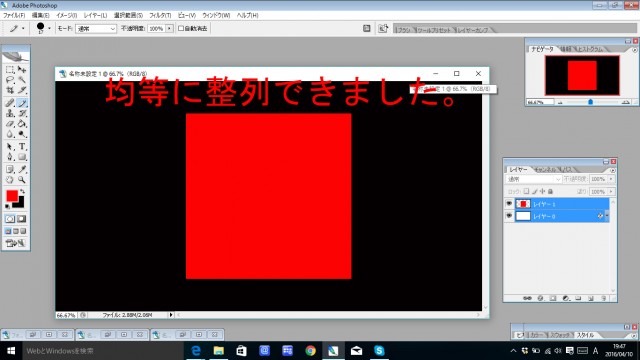Viewport: 640px width, 360px height.
Task: Open layer blend mode dropdown in Layers panel
Action: 533,179
